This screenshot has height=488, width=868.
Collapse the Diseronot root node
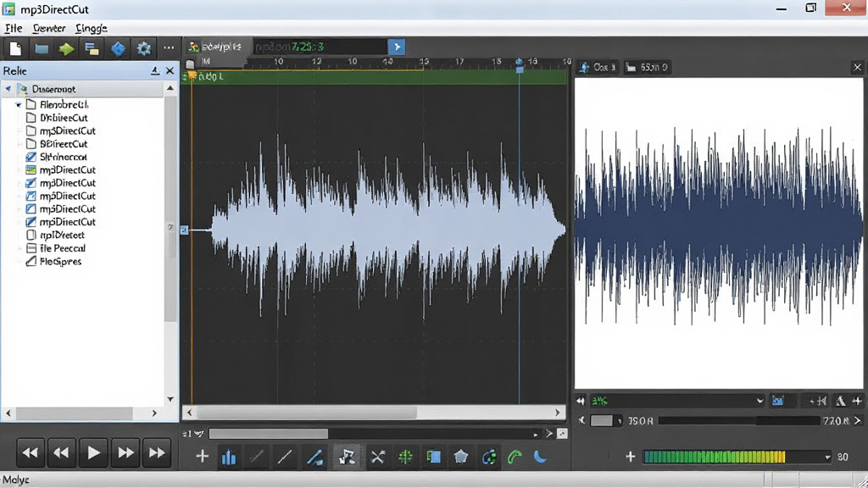pyautogui.click(x=8, y=88)
